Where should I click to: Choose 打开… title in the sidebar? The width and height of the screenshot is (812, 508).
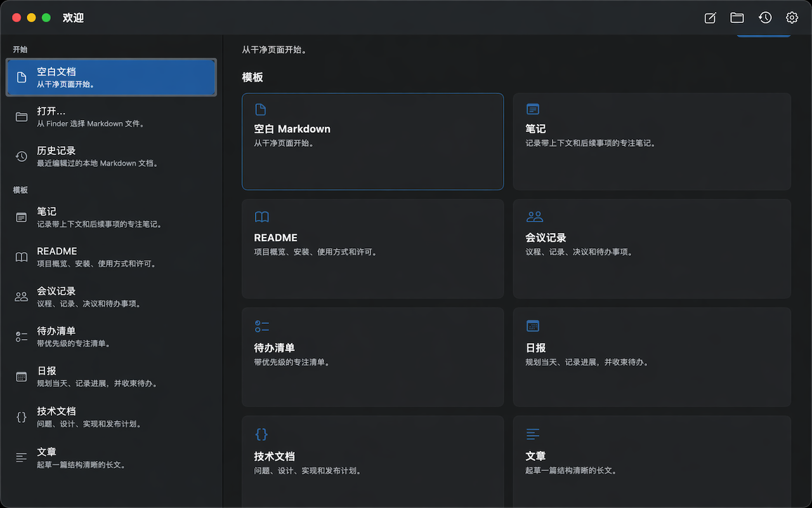51,111
